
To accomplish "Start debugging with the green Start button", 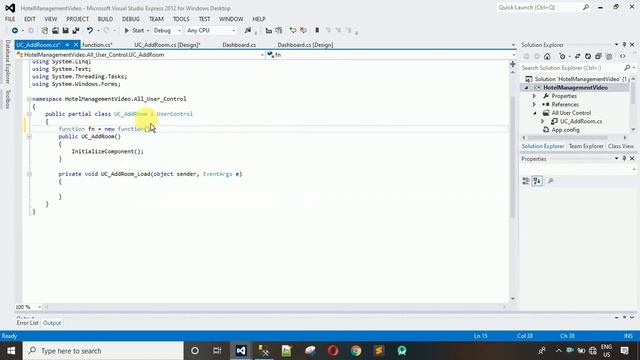I will point(134,31).
